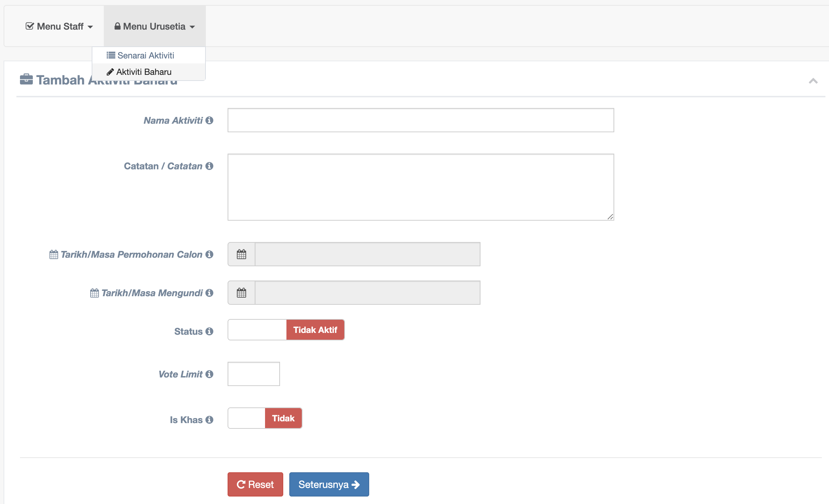Click the info icon beside Catatan label
Viewport: 829px width, 504px height.
coord(209,166)
